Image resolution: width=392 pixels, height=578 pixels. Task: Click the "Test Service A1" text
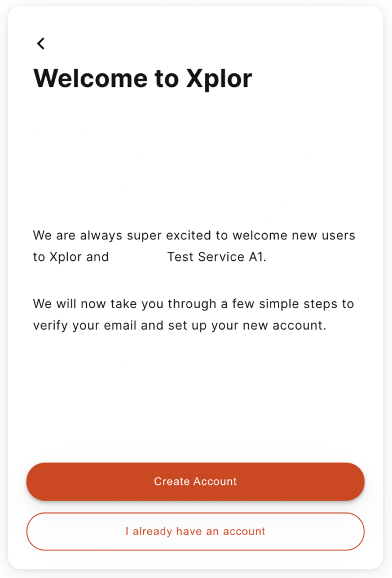(215, 257)
